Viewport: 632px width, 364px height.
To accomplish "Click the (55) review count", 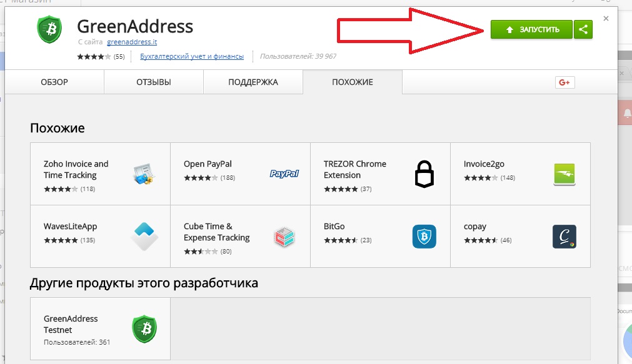I will pos(119,57).
